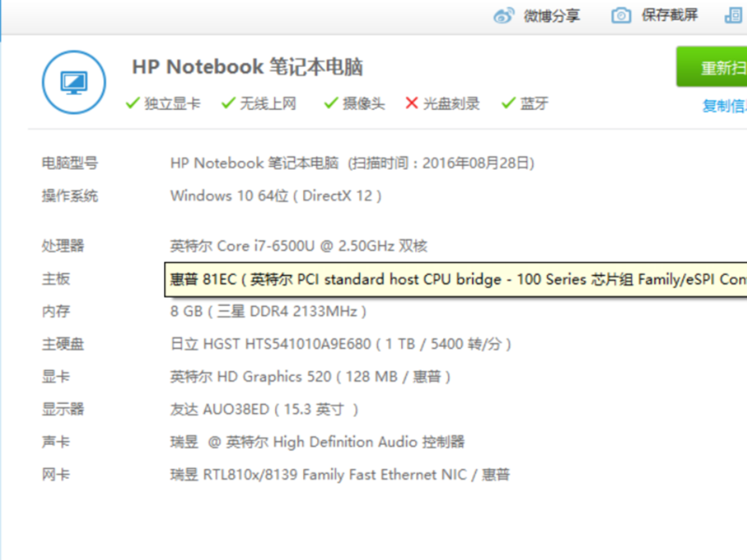Click the 友达 AUO38ED display value

coord(264,409)
